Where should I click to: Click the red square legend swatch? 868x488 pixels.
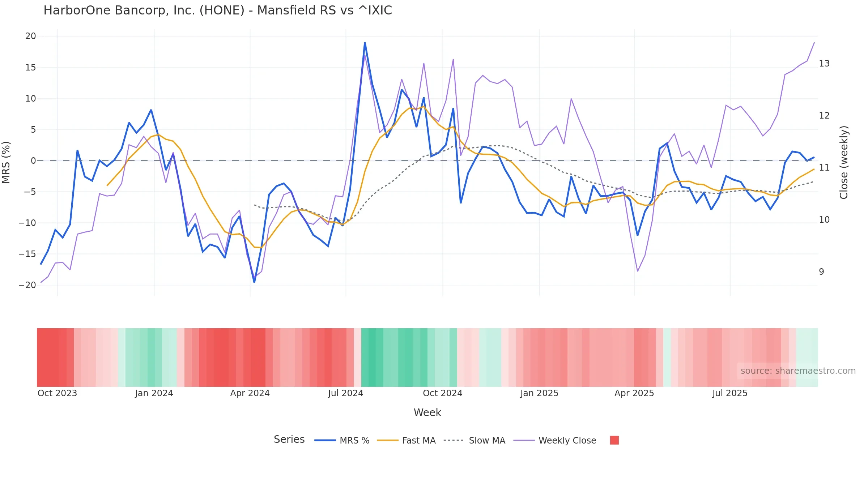[614, 440]
